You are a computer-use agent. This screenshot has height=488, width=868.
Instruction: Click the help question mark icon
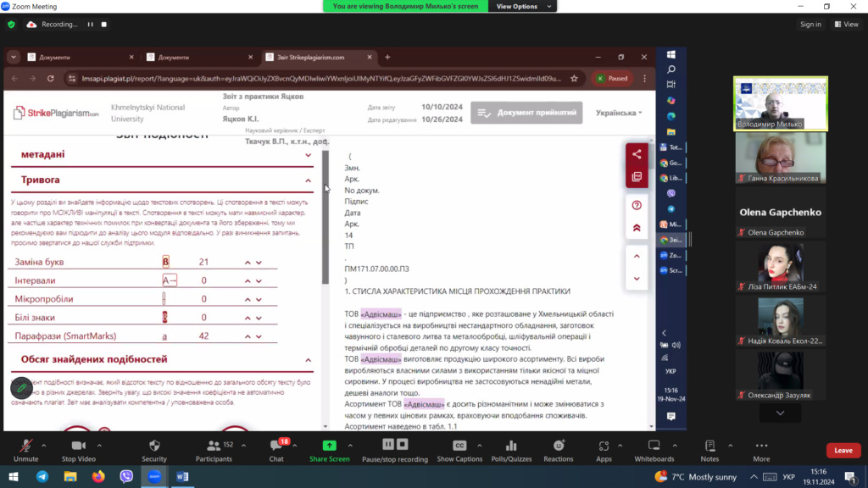click(637, 205)
